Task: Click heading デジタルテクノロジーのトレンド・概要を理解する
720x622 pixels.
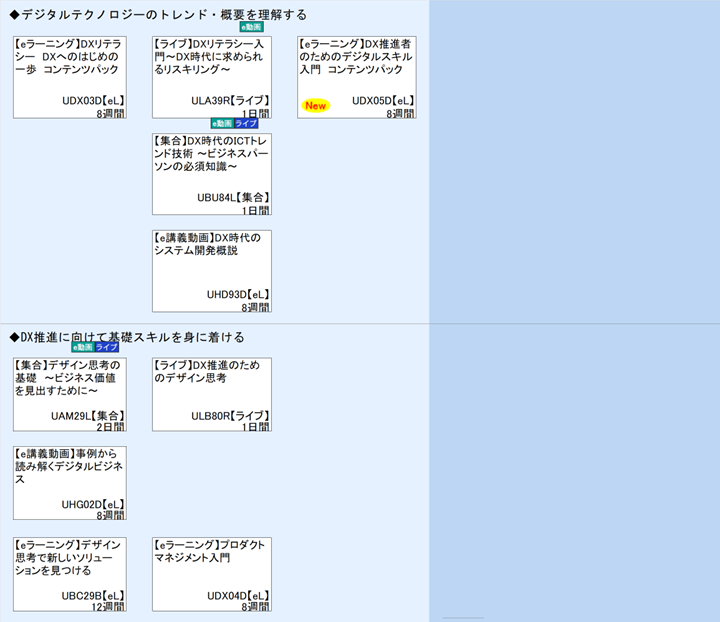Action: coord(158,15)
